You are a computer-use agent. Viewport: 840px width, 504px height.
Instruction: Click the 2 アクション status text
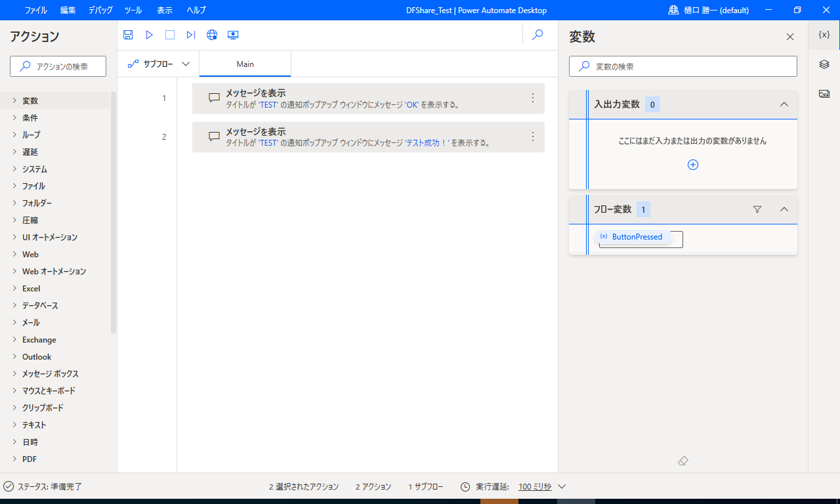(373, 487)
